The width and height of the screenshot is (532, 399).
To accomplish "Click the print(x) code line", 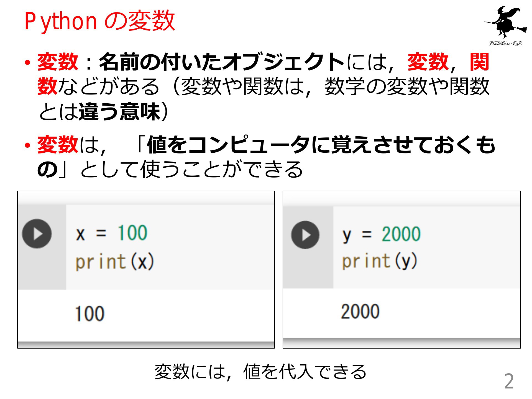I will coord(115,262).
